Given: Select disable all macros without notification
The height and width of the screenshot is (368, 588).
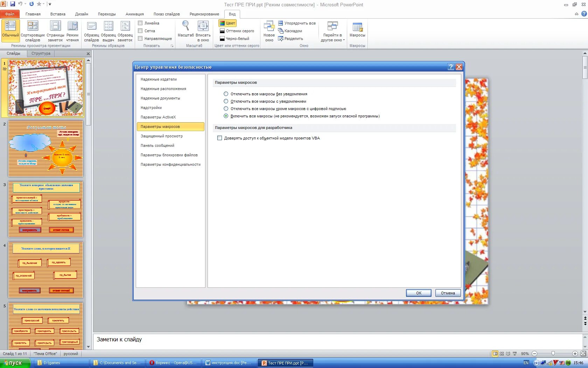Looking at the screenshot, I should click(226, 94).
